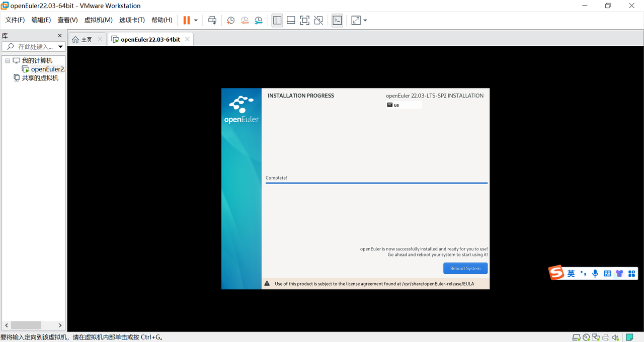
Task: Enter full screen mode from the toolbar
Action: click(x=304, y=20)
